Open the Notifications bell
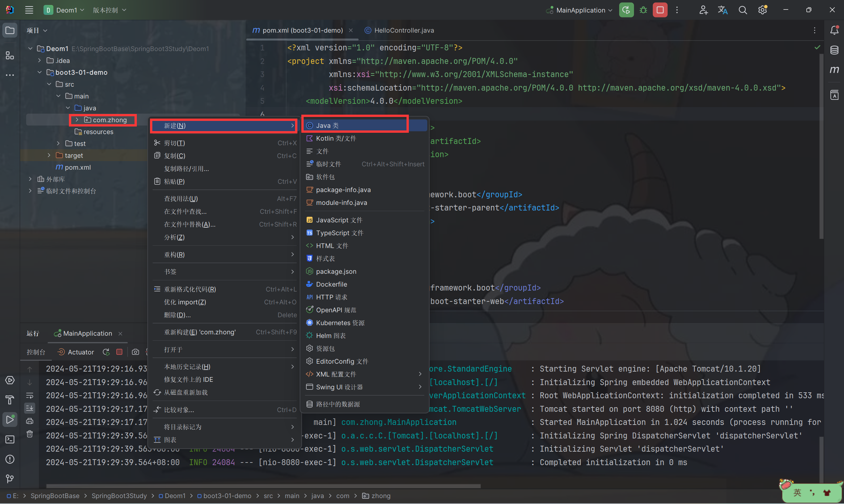The image size is (844, 504). [834, 30]
